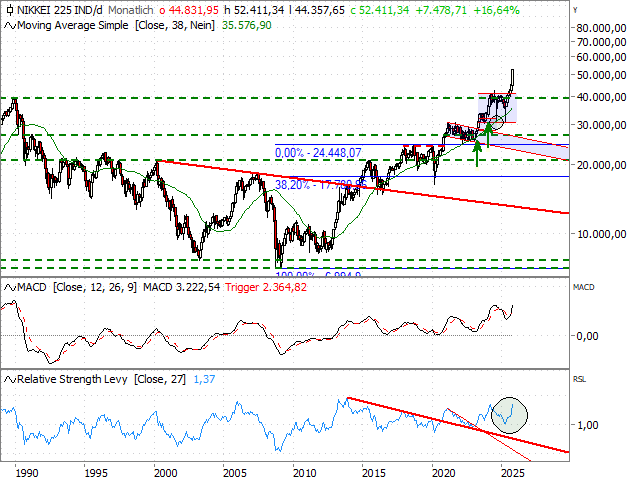Select the NIKKEI 225 IND/d title text

[60, 10]
